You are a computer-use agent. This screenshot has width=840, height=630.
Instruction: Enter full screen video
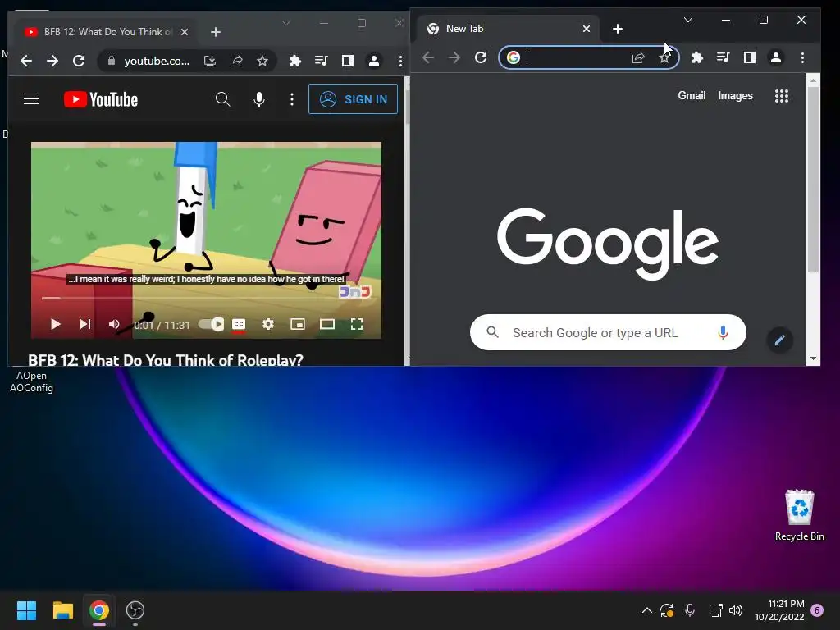pos(357,324)
